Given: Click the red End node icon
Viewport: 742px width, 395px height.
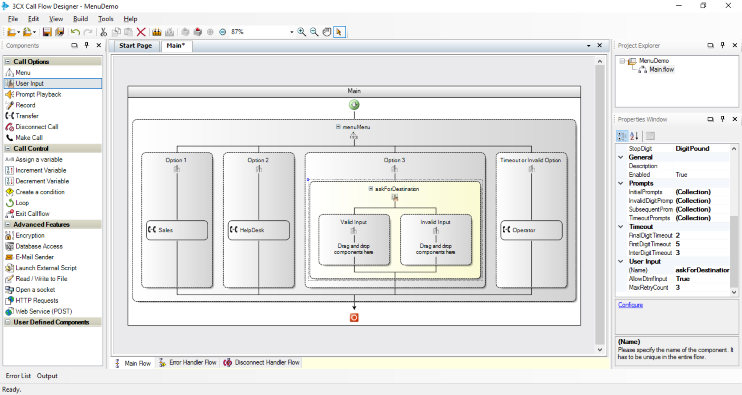Looking at the screenshot, I should pos(354,317).
